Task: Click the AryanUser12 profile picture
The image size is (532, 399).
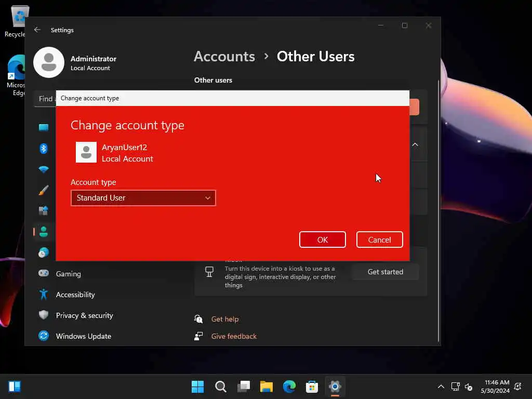Action: (86, 152)
